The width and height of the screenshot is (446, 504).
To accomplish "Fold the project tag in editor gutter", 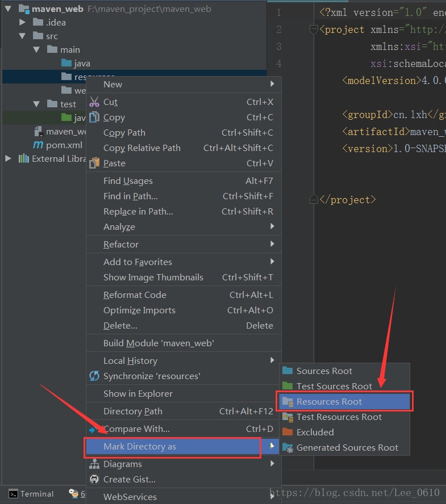I will [x=313, y=30].
